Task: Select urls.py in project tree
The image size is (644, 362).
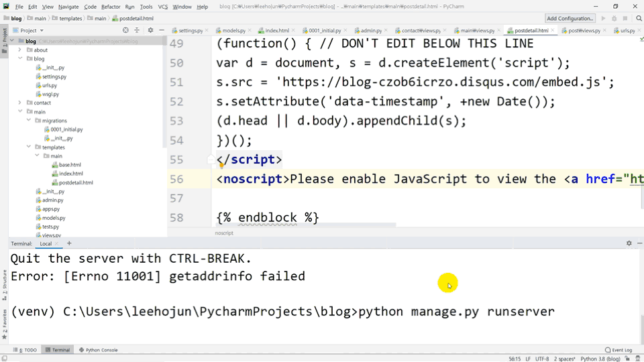Action: pos(50,85)
